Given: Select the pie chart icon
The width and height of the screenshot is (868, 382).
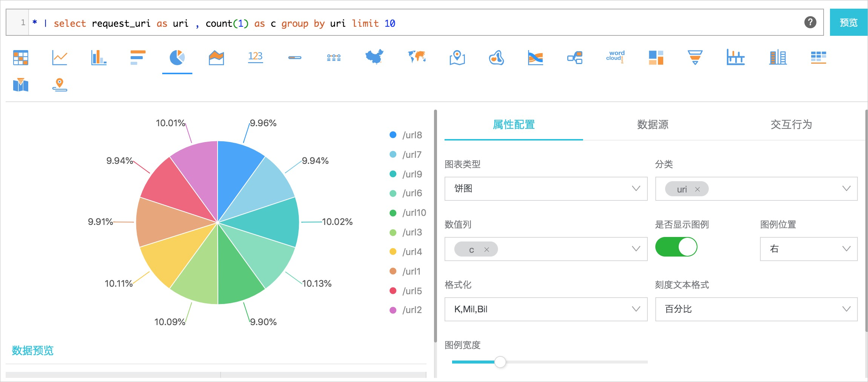Looking at the screenshot, I should coord(177,58).
